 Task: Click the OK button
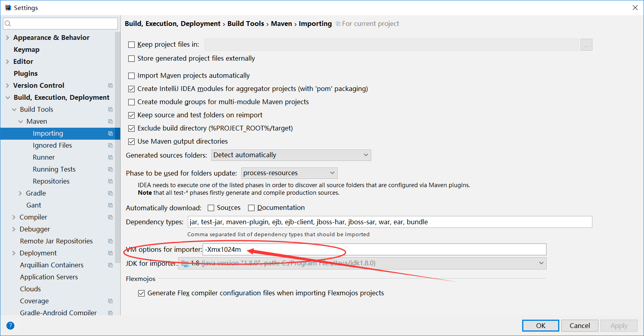tap(541, 326)
